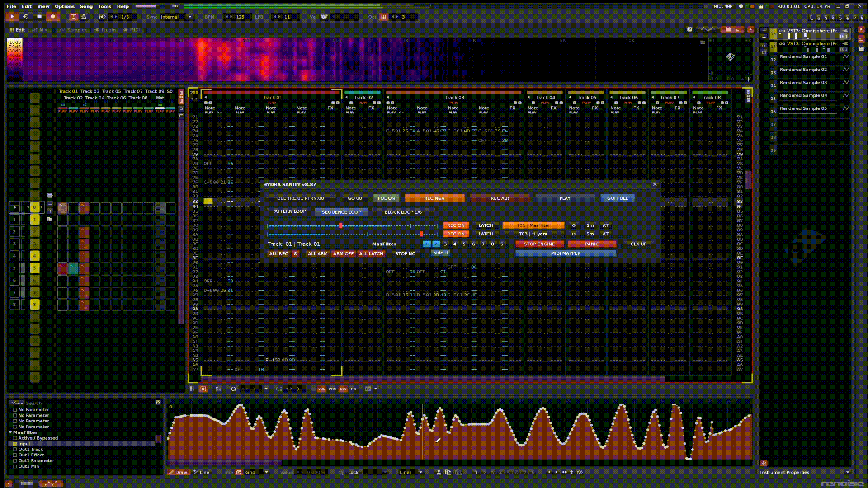Open the MIDI MAPPER button
Image resolution: width=868 pixels, height=488 pixels.
click(x=566, y=253)
